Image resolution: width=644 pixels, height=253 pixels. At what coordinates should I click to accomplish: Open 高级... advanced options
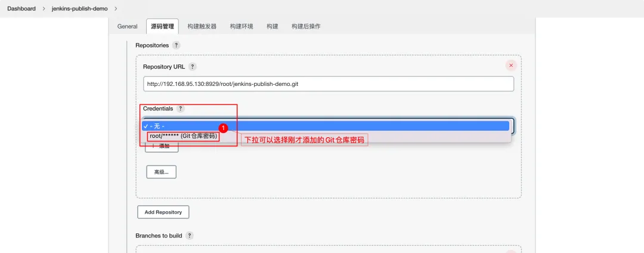162,172
